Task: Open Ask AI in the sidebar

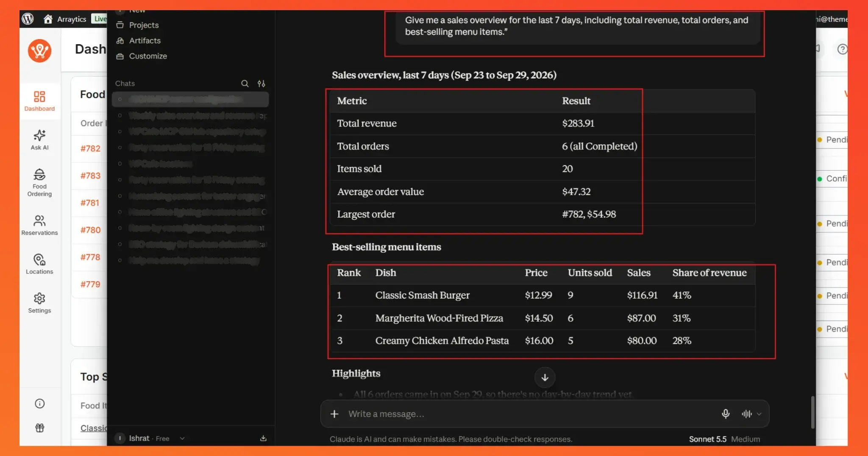Action: (39, 140)
